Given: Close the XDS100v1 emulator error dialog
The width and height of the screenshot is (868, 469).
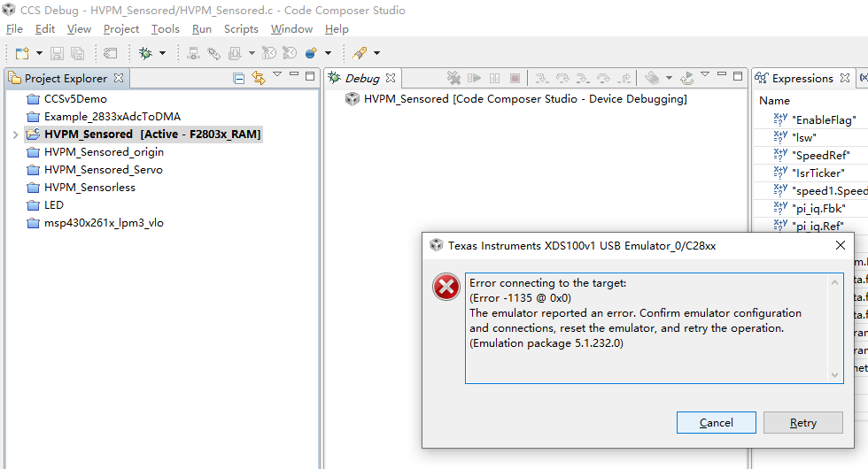Looking at the screenshot, I should click(x=841, y=245).
